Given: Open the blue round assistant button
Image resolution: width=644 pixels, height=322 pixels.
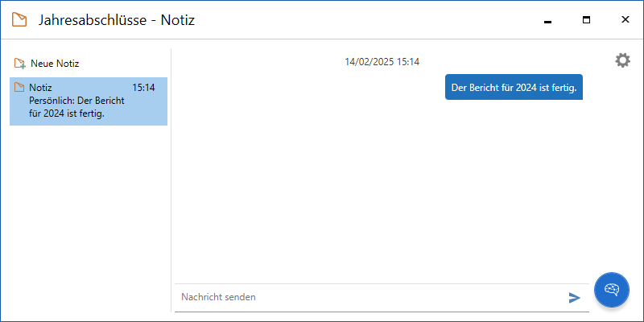Looking at the screenshot, I should tap(611, 290).
